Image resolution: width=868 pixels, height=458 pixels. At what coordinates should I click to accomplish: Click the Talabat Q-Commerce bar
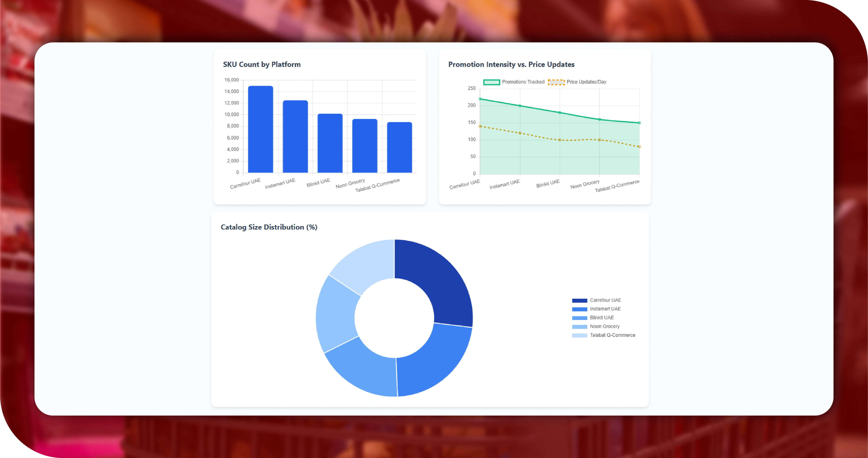399,147
